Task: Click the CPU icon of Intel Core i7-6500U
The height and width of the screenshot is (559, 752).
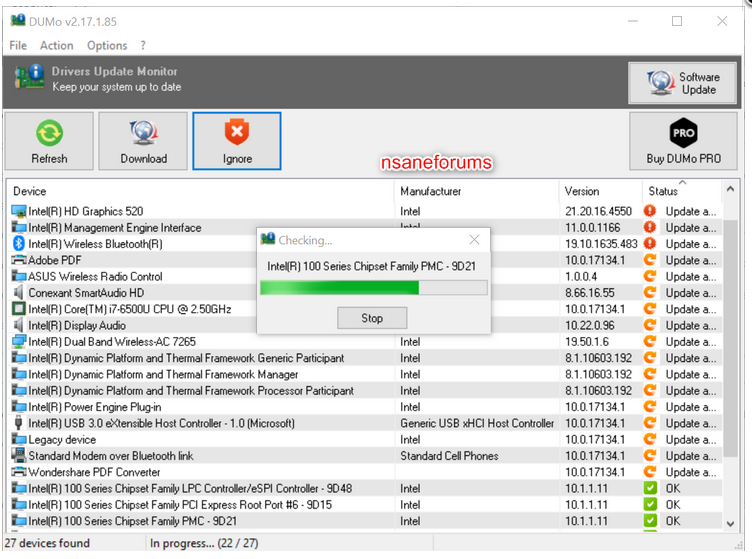Action: point(19,309)
